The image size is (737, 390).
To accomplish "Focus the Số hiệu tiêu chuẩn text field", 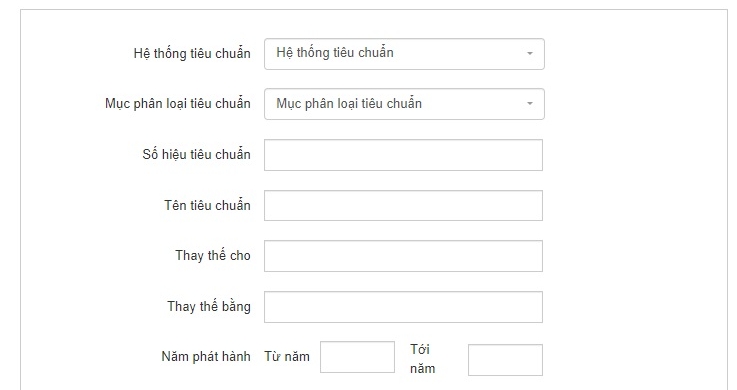I will pos(403,155).
